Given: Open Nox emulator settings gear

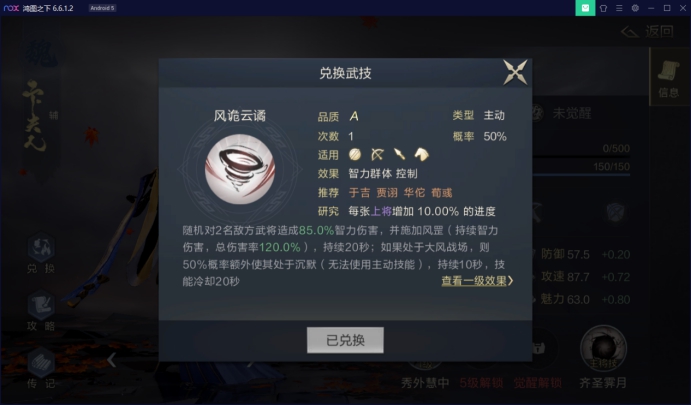Looking at the screenshot, I should click(x=635, y=8).
